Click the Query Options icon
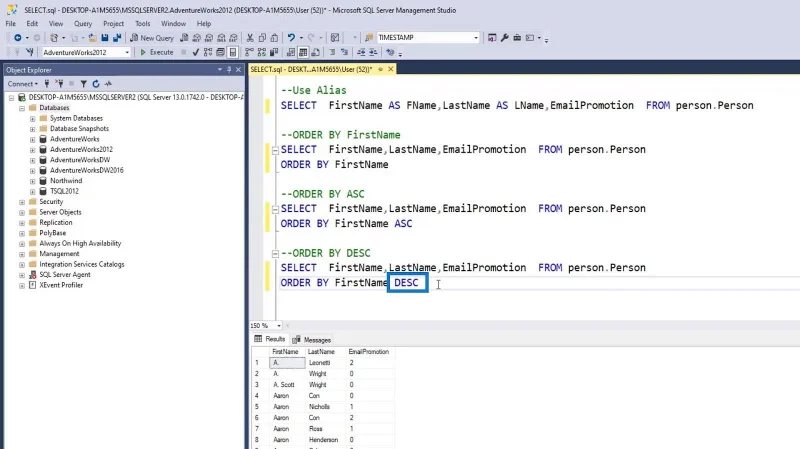 coord(220,52)
